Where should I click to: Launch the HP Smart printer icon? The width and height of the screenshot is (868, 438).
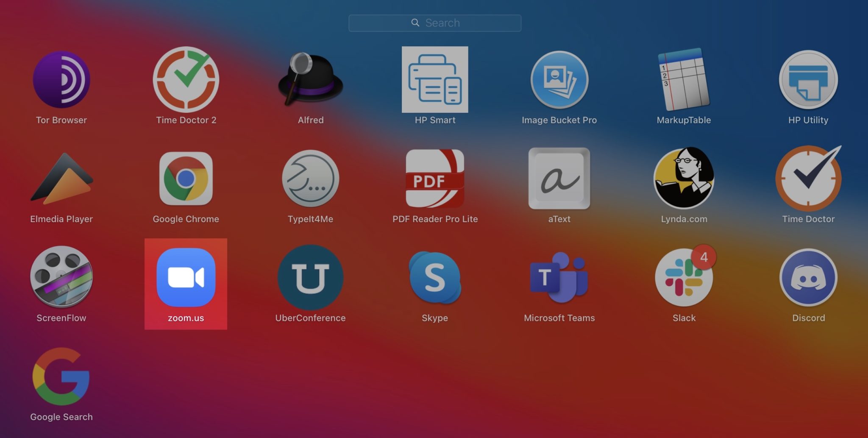coord(435,79)
